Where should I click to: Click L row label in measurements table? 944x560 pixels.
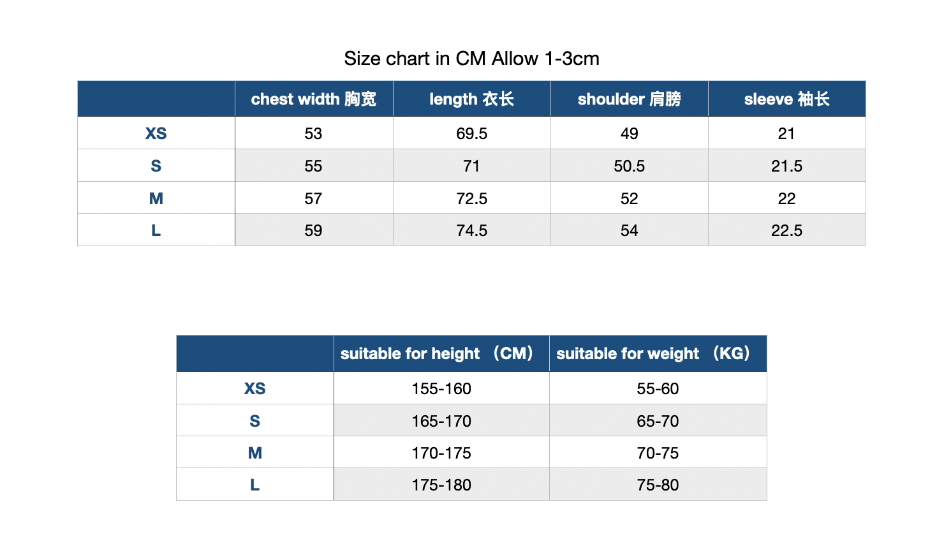[156, 230]
